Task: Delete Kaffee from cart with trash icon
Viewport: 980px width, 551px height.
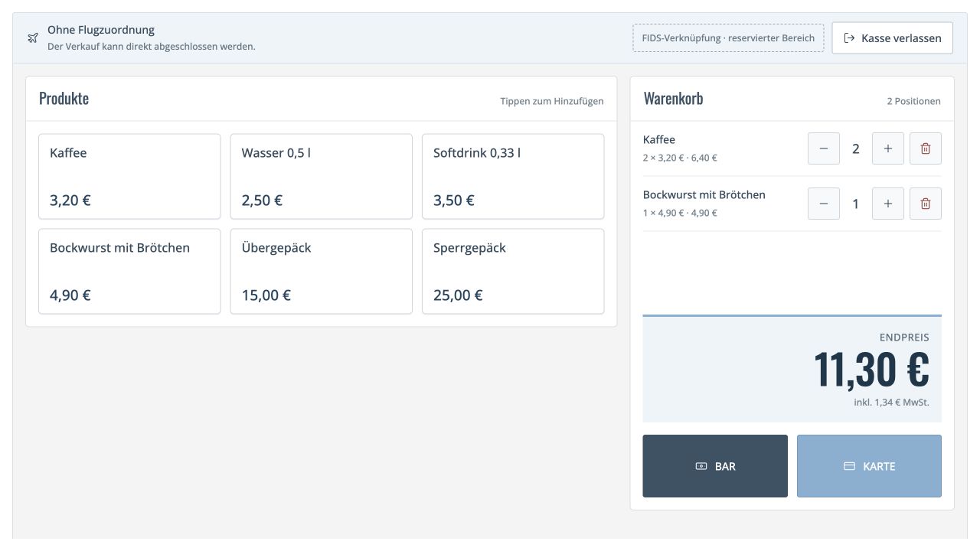Action: pos(926,148)
